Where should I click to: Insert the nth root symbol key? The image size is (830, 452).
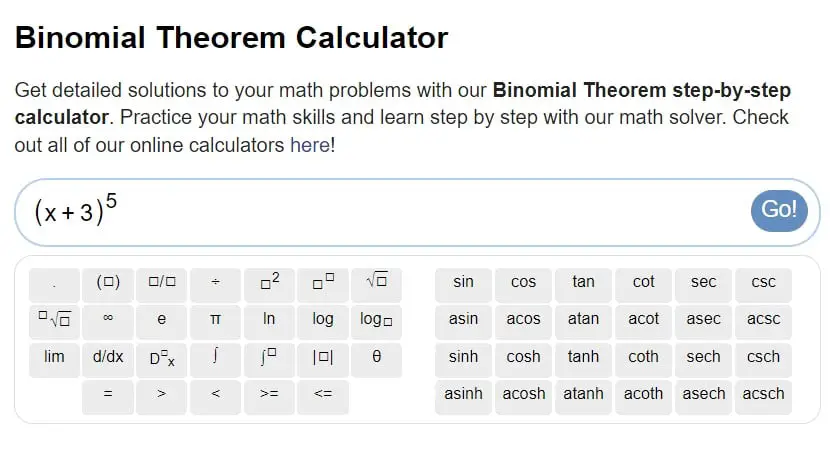[x=54, y=319]
